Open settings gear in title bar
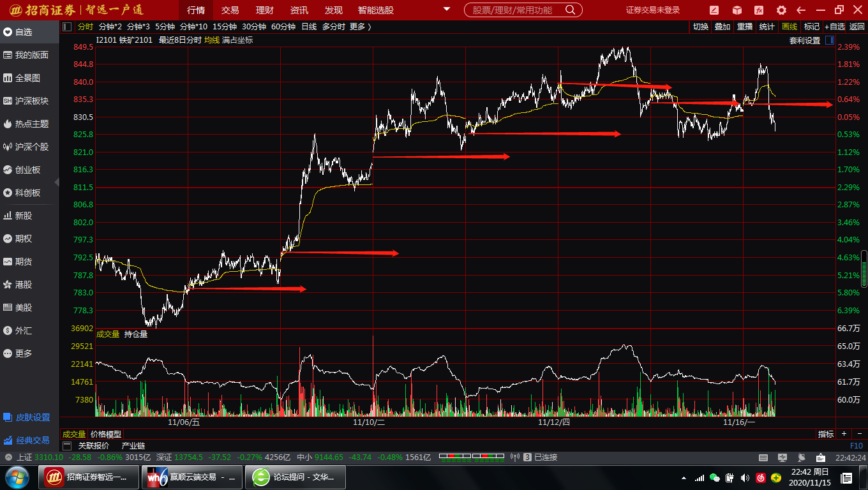The width and height of the screenshot is (868, 490). tap(781, 10)
